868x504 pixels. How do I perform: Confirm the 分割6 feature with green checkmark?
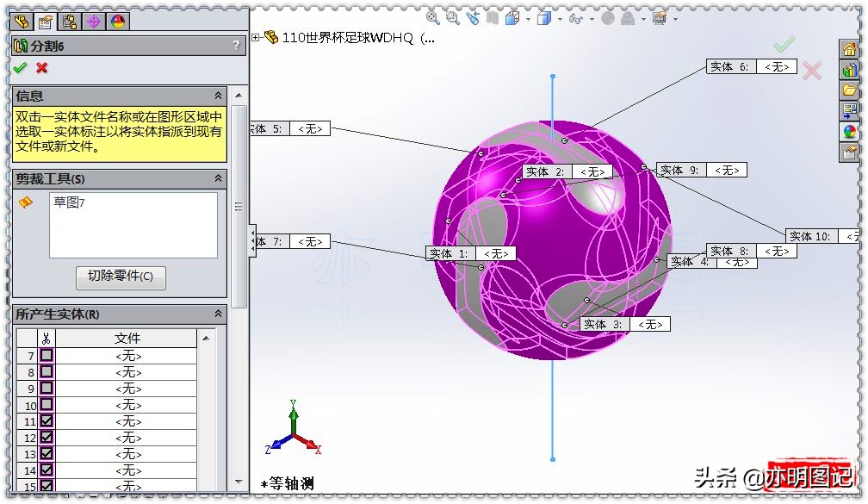point(19,68)
